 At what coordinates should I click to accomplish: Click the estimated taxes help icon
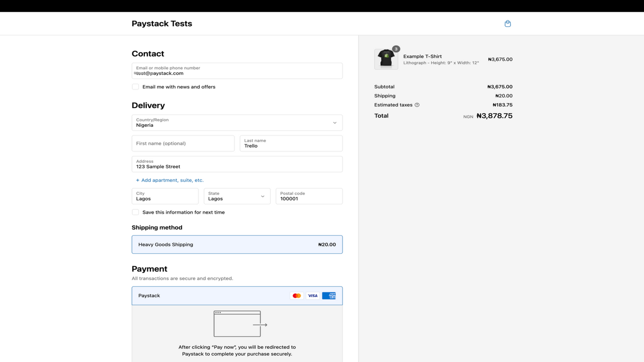click(x=417, y=105)
